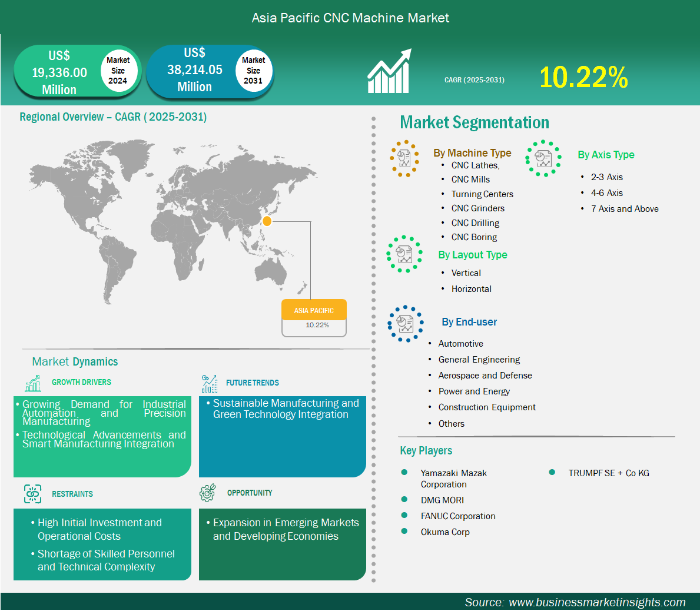Click the orange map marker on Asia
The width and height of the screenshot is (700, 611).
tap(267, 221)
